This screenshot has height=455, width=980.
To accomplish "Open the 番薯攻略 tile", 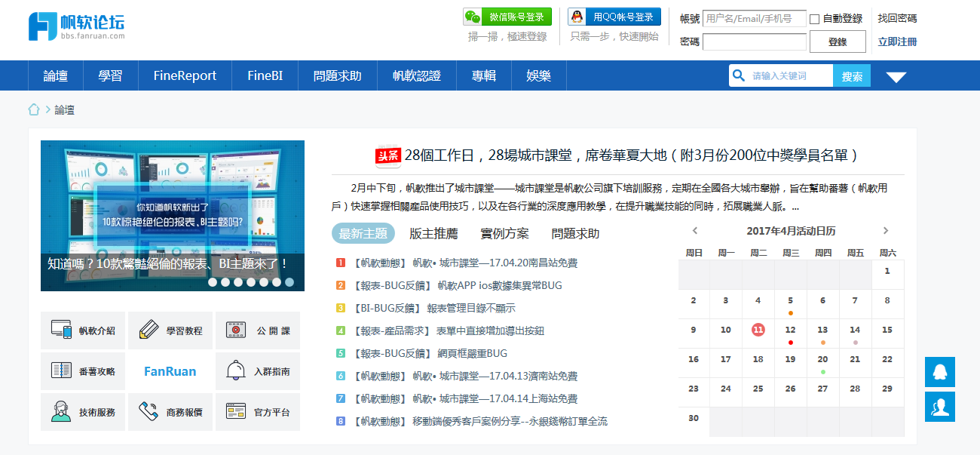I will click(x=83, y=371).
